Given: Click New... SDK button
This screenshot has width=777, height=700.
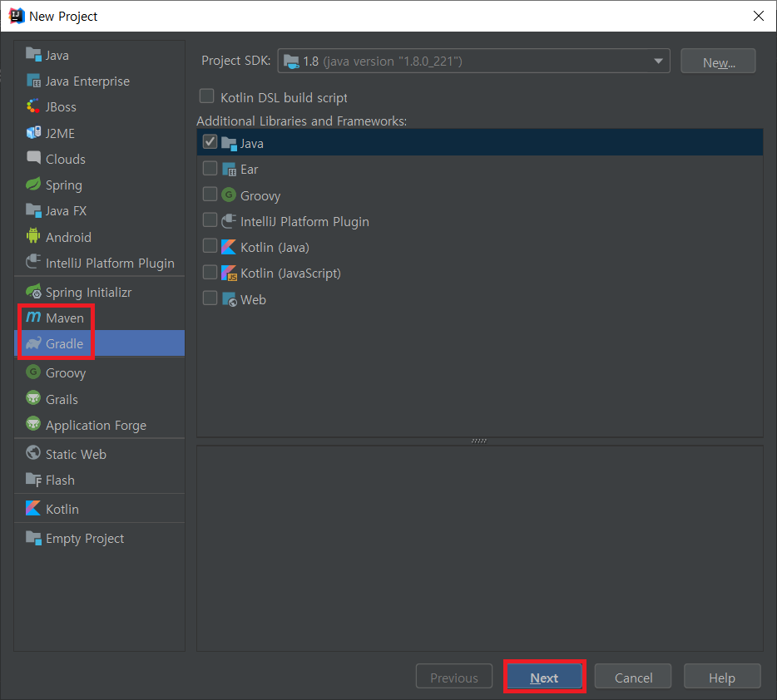Looking at the screenshot, I should pyautogui.click(x=718, y=61).
